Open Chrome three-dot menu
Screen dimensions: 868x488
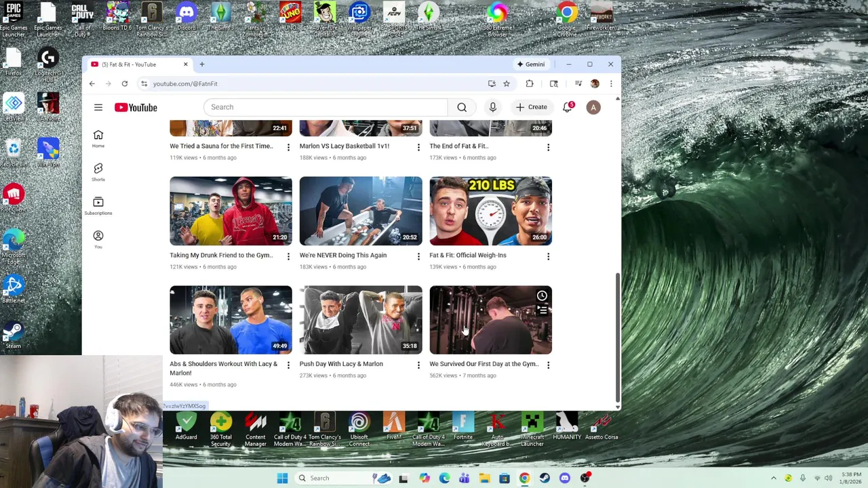click(x=611, y=83)
